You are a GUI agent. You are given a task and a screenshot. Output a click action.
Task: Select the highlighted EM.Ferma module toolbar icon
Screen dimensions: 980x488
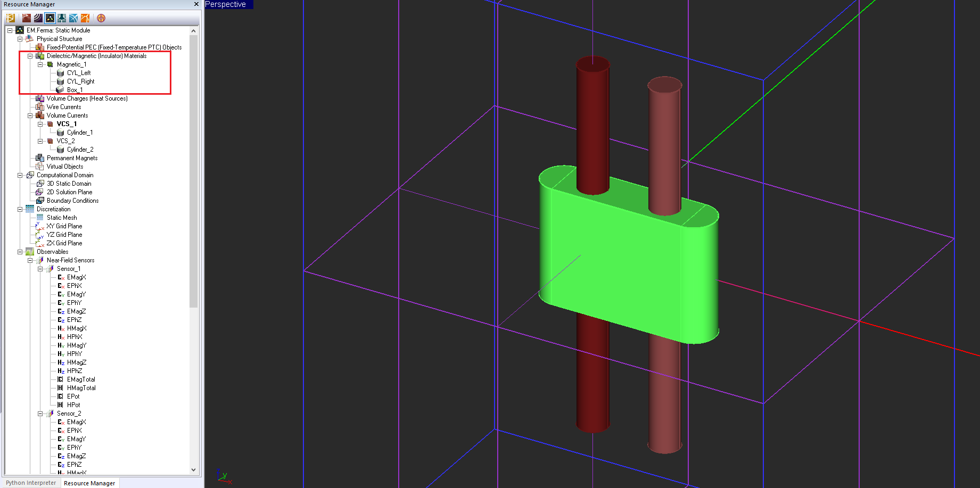coord(50,18)
